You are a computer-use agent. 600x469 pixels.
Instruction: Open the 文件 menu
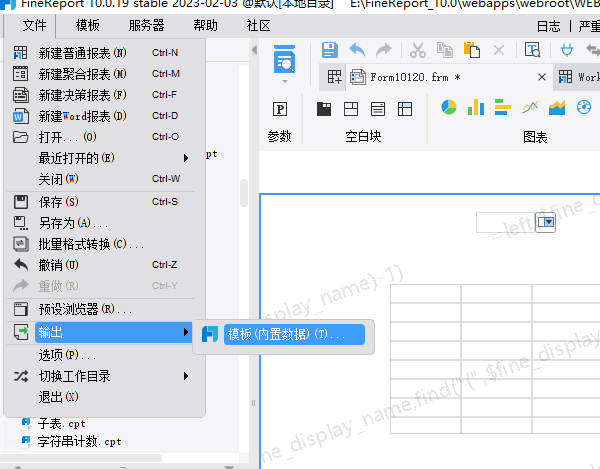(34, 26)
